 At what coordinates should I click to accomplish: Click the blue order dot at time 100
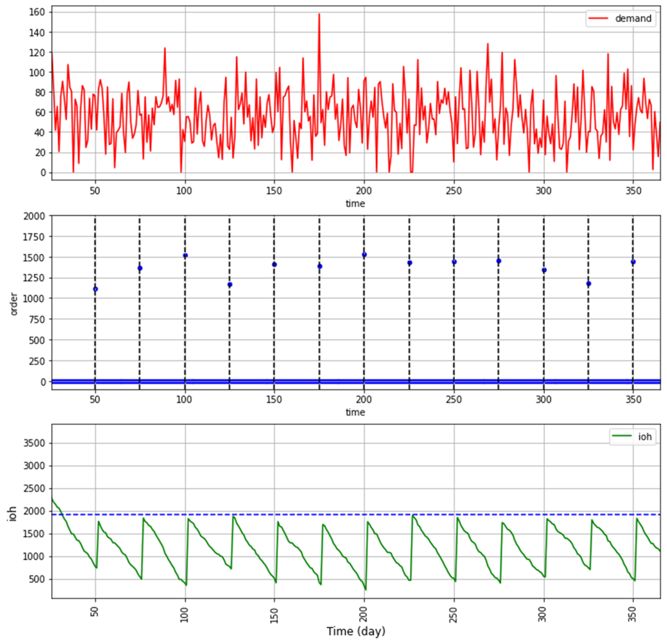185,256
